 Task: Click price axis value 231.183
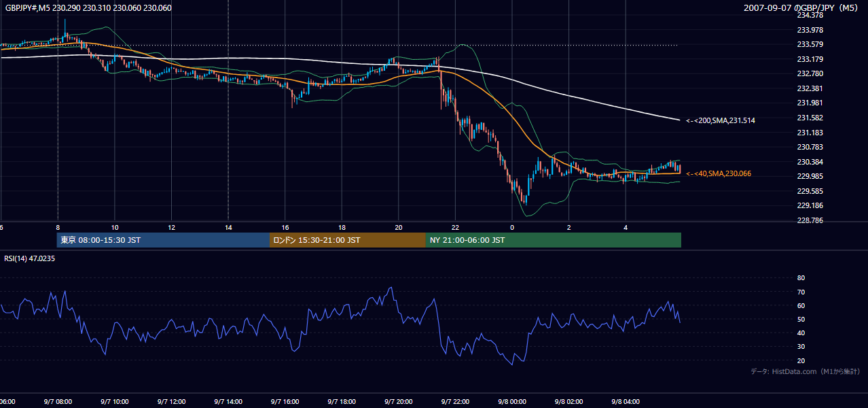pyautogui.click(x=809, y=133)
